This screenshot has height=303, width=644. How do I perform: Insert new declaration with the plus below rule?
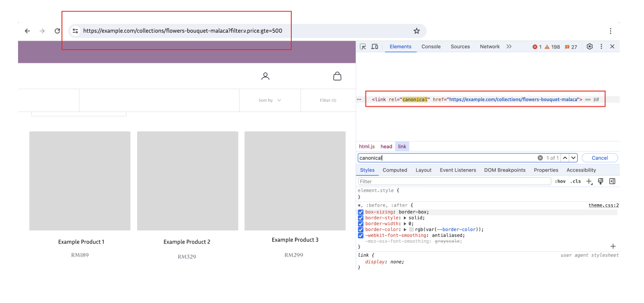(x=613, y=246)
